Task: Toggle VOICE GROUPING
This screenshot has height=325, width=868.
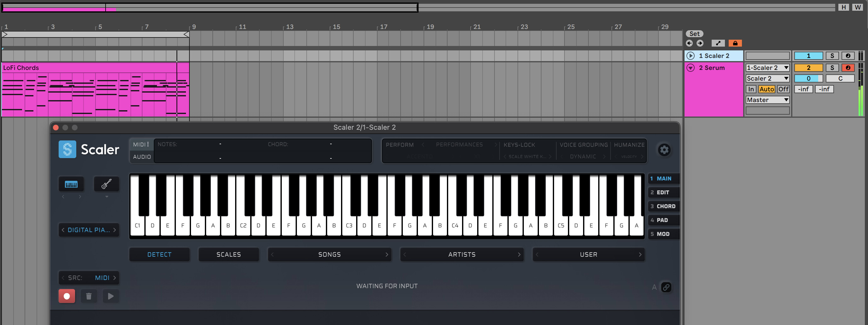Action: [584, 145]
